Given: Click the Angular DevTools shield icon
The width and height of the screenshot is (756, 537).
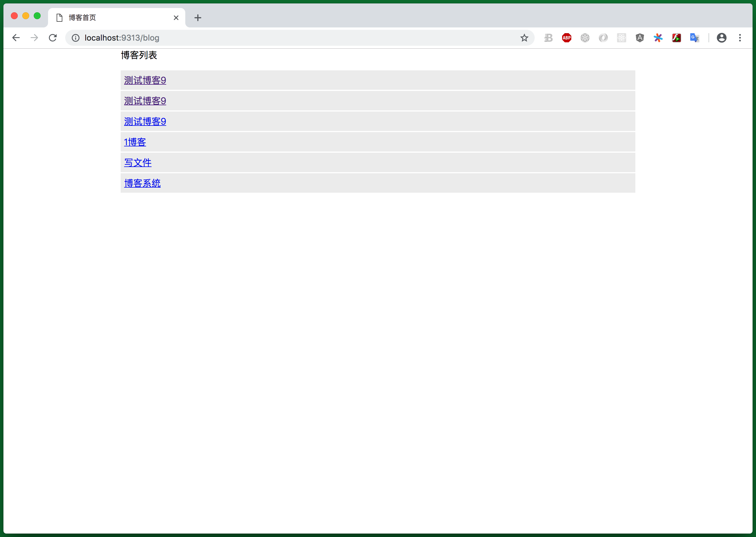Looking at the screenshot, I should pos(640,38).
